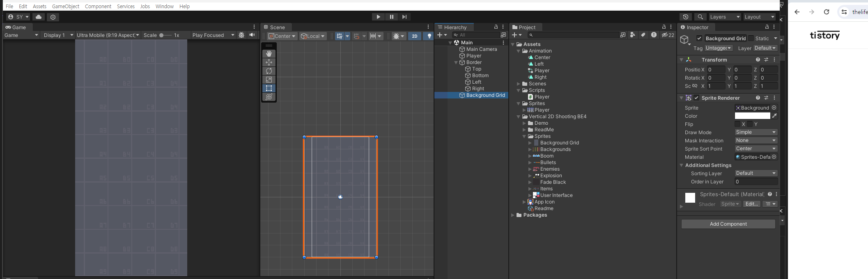Lock the Hierarchy panel
This screenshot has height=279, width=868.
click(496, 27)
